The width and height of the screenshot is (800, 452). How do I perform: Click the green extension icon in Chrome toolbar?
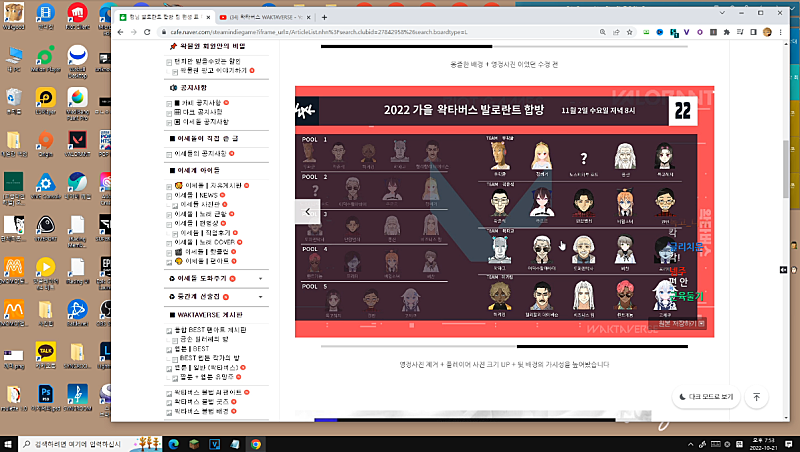point(646,32)
